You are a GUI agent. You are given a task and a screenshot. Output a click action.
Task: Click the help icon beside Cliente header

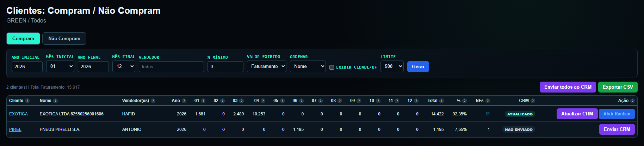(27, 101)
